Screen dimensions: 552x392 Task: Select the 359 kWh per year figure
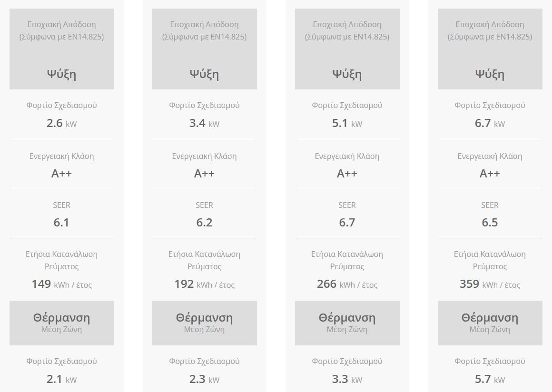tap(490, 284)
